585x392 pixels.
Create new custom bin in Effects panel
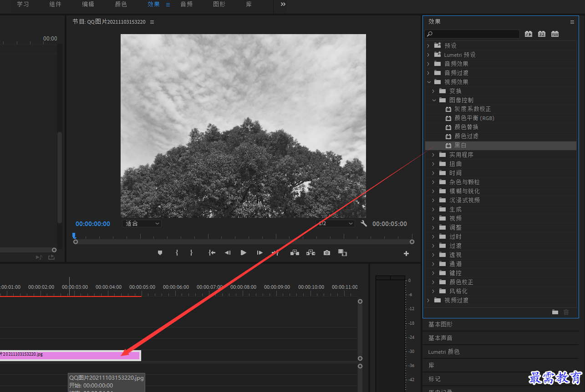click(x=555, y=312)
